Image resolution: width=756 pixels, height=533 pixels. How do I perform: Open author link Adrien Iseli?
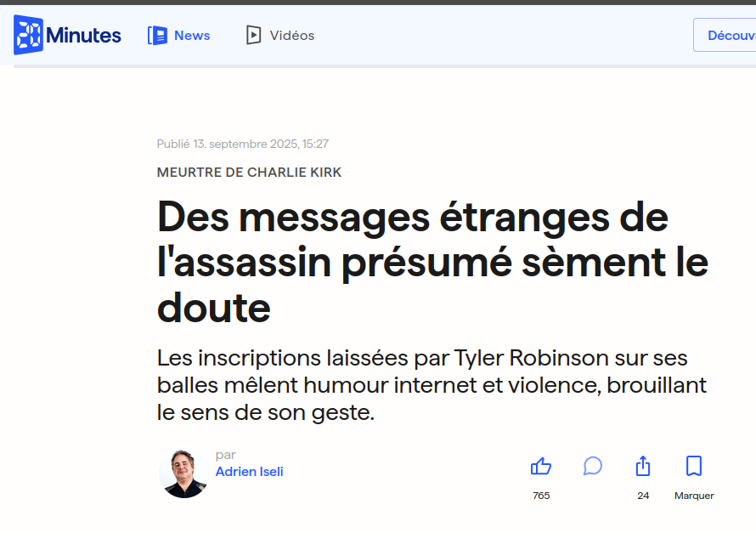[249, 472]
